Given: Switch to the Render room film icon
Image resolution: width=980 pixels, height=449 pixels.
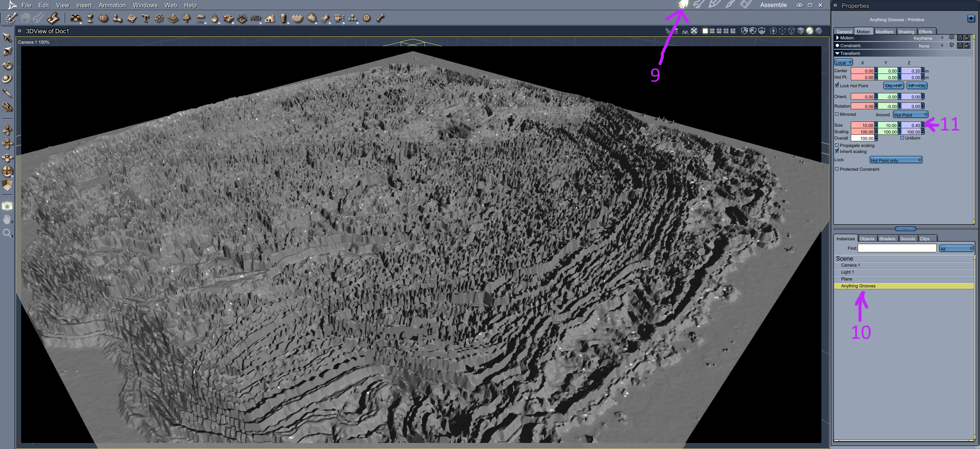Looking at the screenshot, I should 746,5.
